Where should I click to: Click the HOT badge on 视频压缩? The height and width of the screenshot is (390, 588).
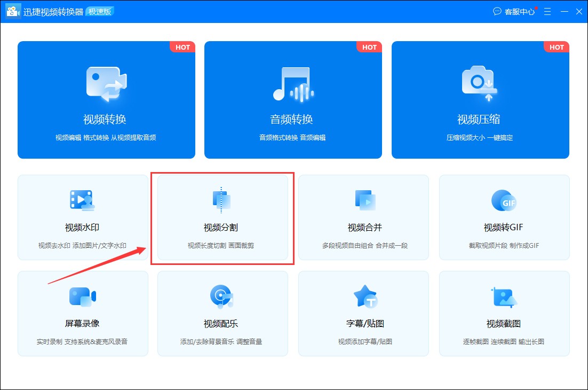point(557,47)
